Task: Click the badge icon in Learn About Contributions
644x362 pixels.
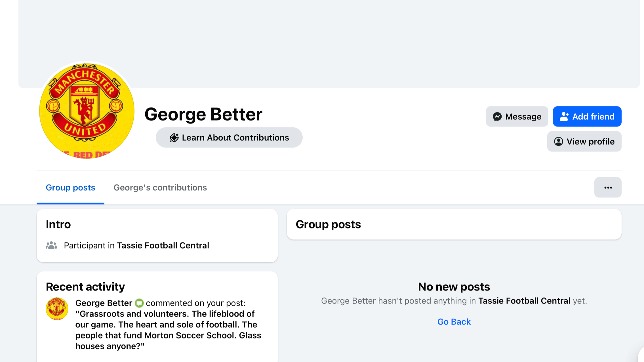Action: 174,138
